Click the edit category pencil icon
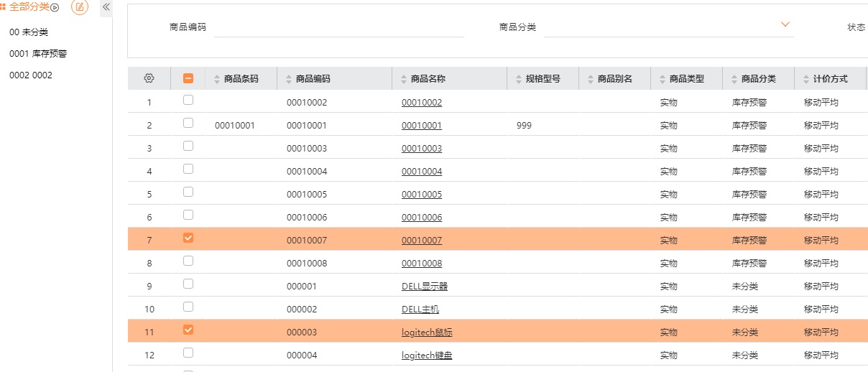The width and height of the screenshot is (868, 372). pyautogui.click(x=79, y=7)
